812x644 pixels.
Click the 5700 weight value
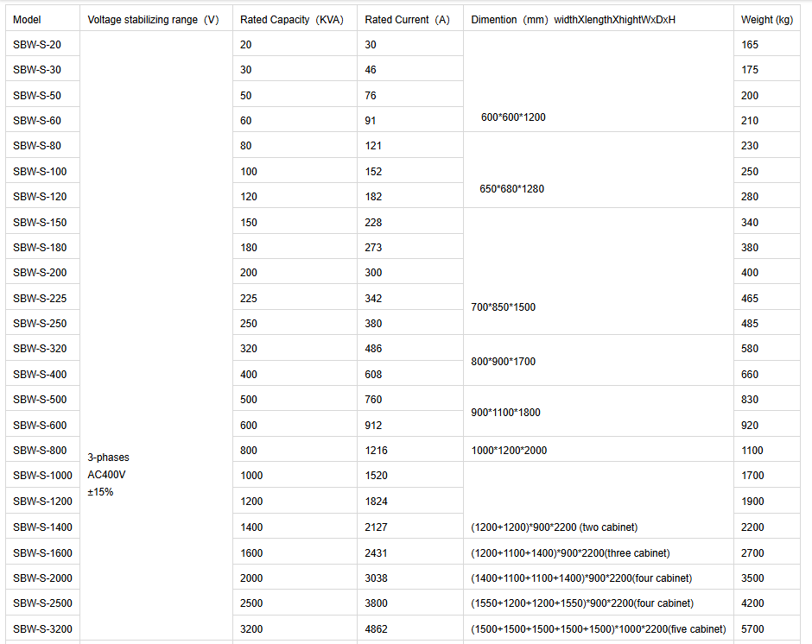tap(752, 629)
